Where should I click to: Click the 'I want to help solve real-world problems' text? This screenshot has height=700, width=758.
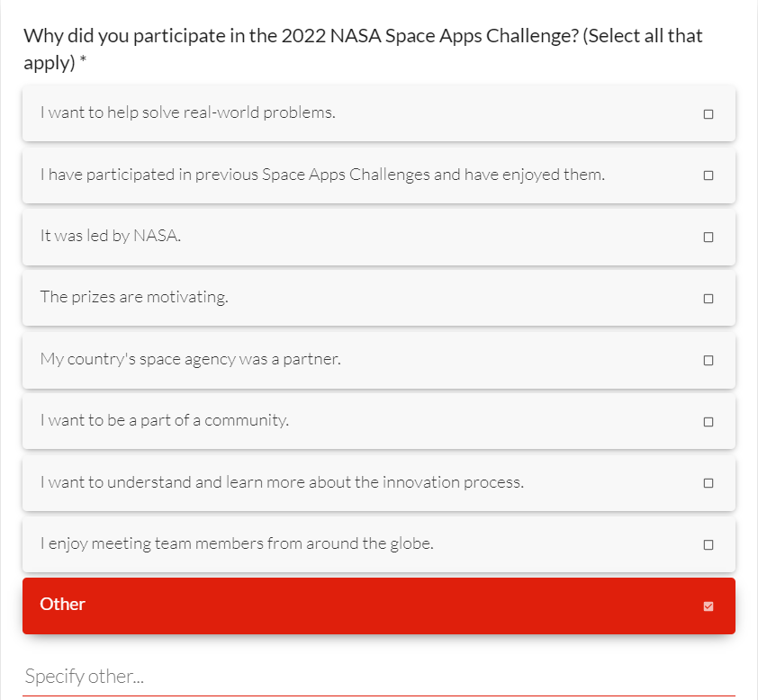click(x=187, y=112)
